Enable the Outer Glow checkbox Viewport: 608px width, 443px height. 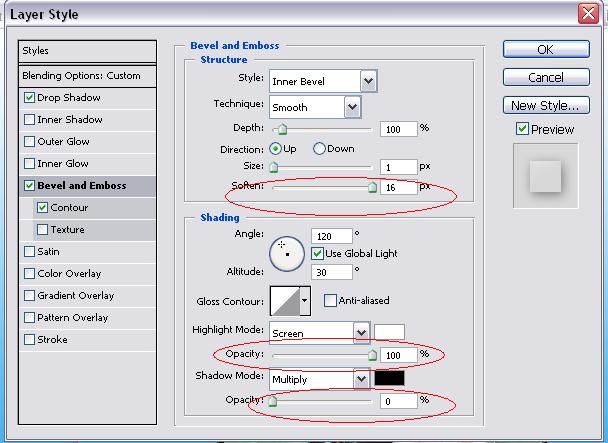29,142
